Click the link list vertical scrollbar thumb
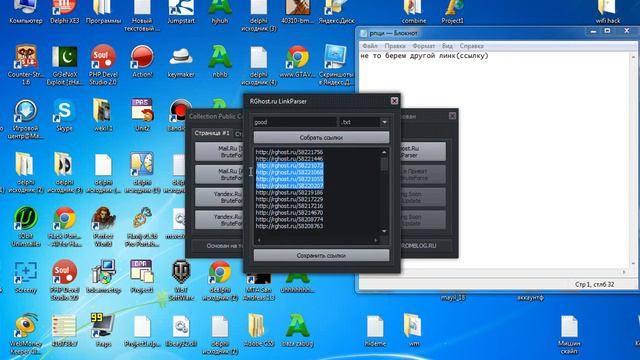 pyautogui.click(x=384, y=164)
